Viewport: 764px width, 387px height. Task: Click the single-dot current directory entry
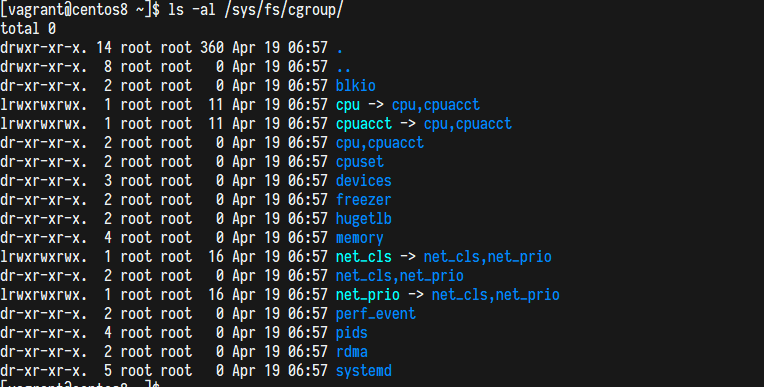pos(340,48)
